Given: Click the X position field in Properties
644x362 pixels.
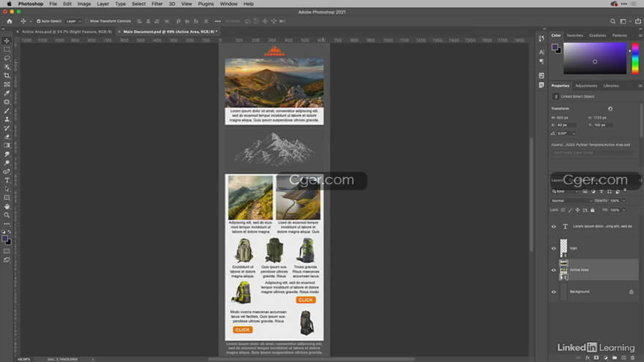Looking at the screenshot, I should (566, 125).
